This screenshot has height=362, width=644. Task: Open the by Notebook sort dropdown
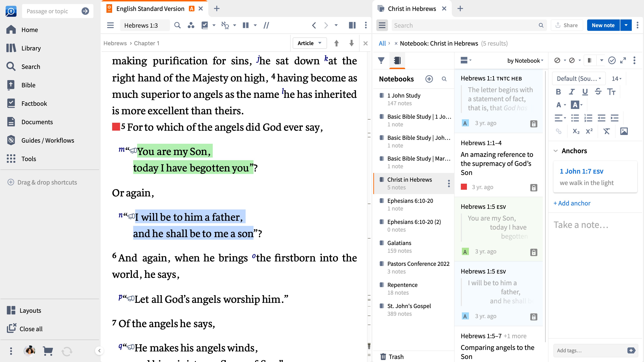525,61
